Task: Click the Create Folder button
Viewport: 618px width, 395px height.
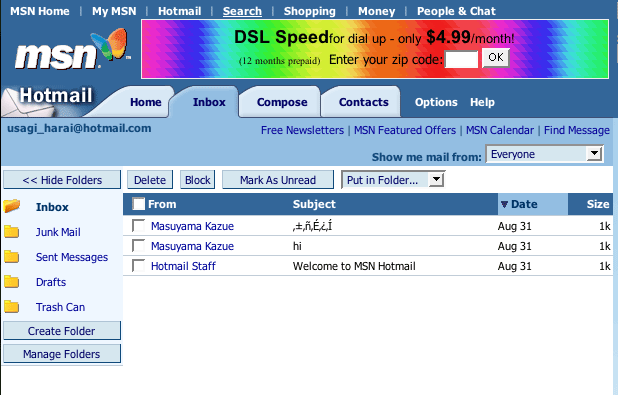Action: (x=62, y=331)
